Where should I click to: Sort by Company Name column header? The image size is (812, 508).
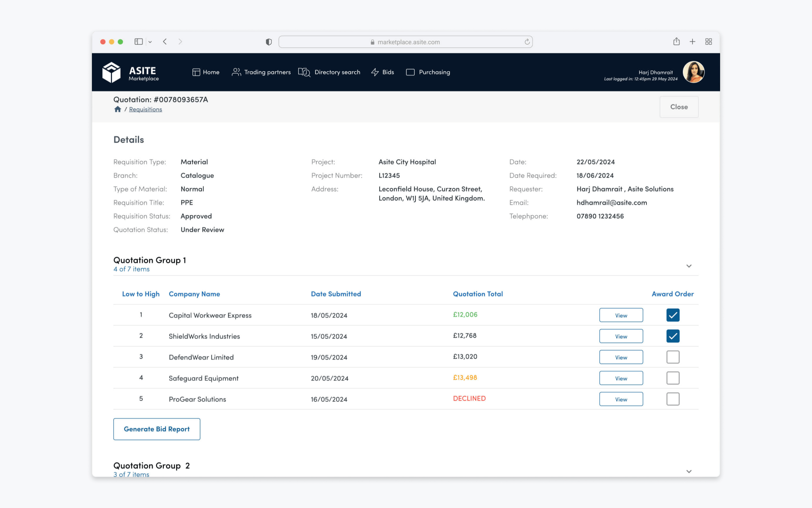194,294
